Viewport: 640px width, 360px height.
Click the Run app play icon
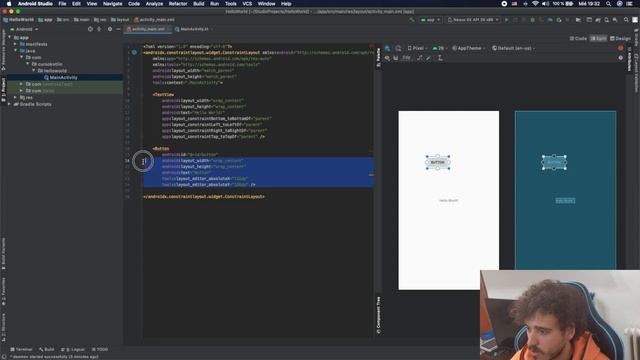pyautogui.click(x=507, y=20)
